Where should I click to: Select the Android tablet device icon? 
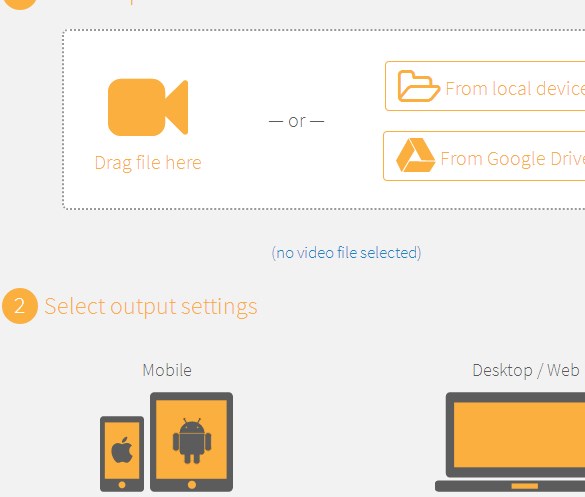tap(191, 442)
